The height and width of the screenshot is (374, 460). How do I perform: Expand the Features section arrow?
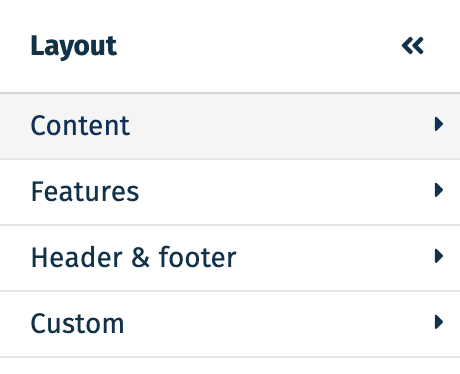point(439,190)
